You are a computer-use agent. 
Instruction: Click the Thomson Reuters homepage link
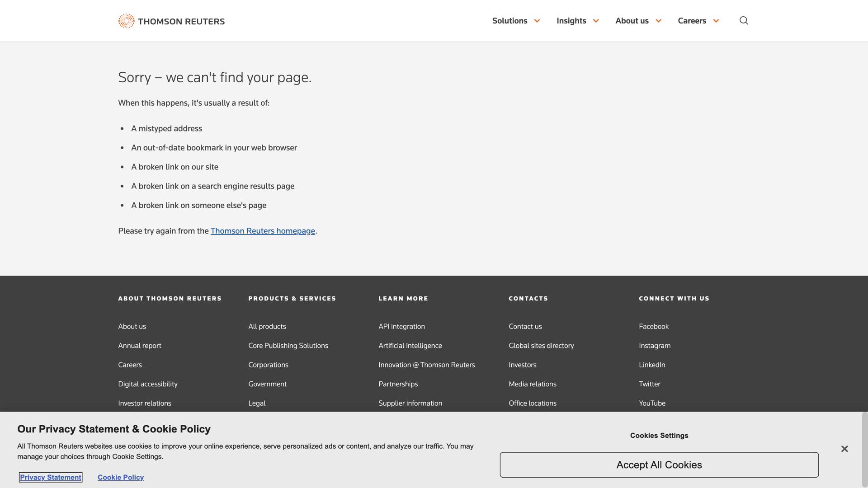click(x=263, y=231)
